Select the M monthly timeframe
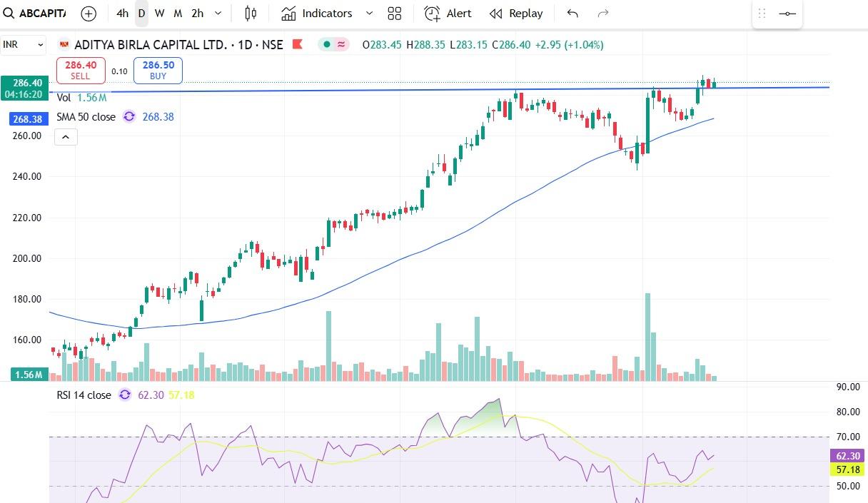The height and width of the screenshot is (503, 868). pyautogui.click(x=178, y=13)
